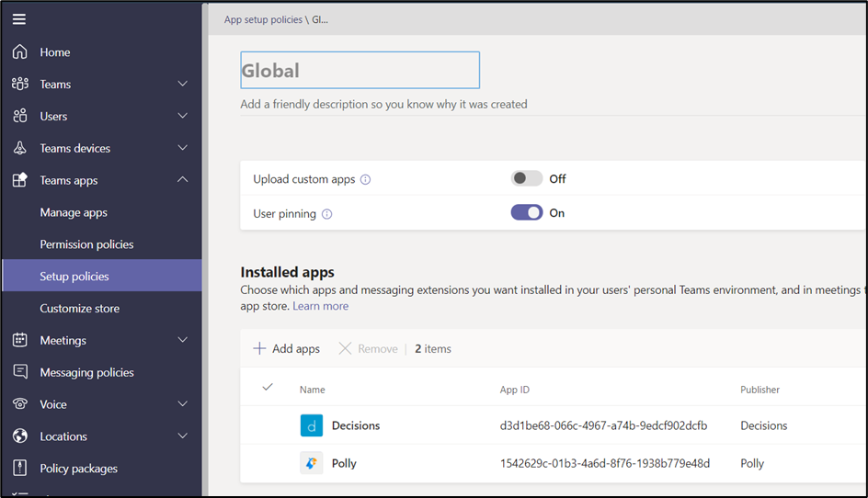The height and width of the screenshot is (498, 868).
Task: Click the Remove button label
Action: (x=378, y=348)
